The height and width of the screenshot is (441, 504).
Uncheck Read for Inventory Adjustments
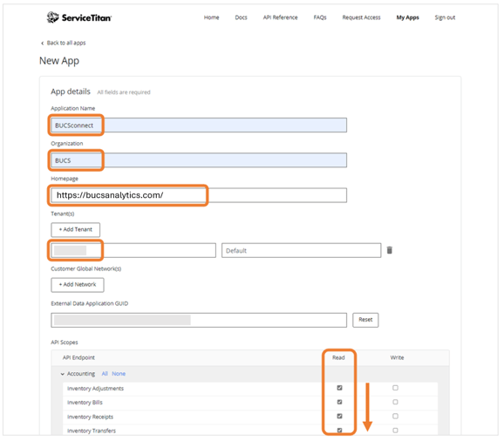[x=339, y=388]
